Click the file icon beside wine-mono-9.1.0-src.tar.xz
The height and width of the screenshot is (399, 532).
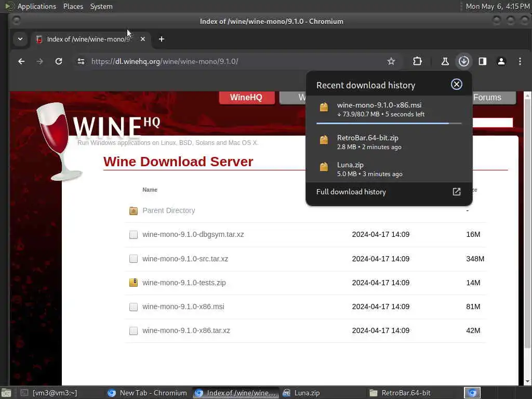point(134,259)
